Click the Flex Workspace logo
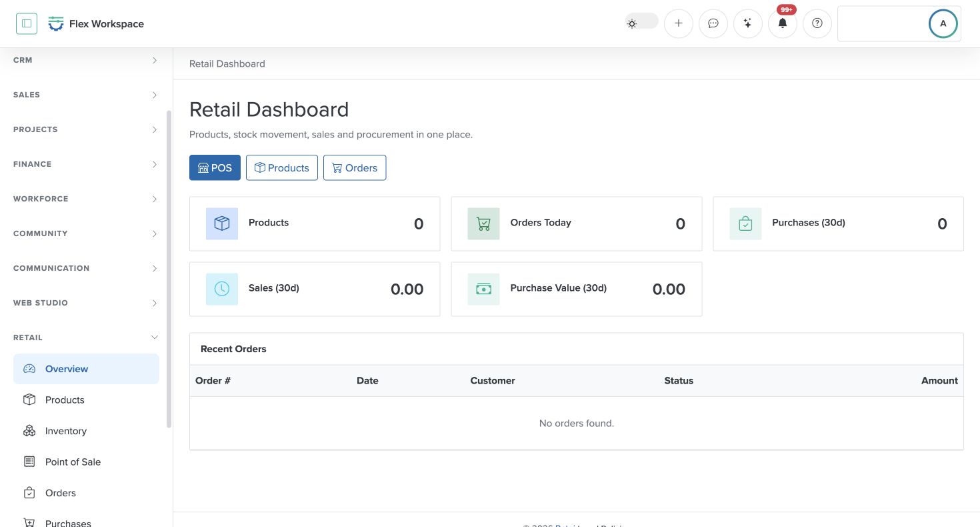 [96, 24]
